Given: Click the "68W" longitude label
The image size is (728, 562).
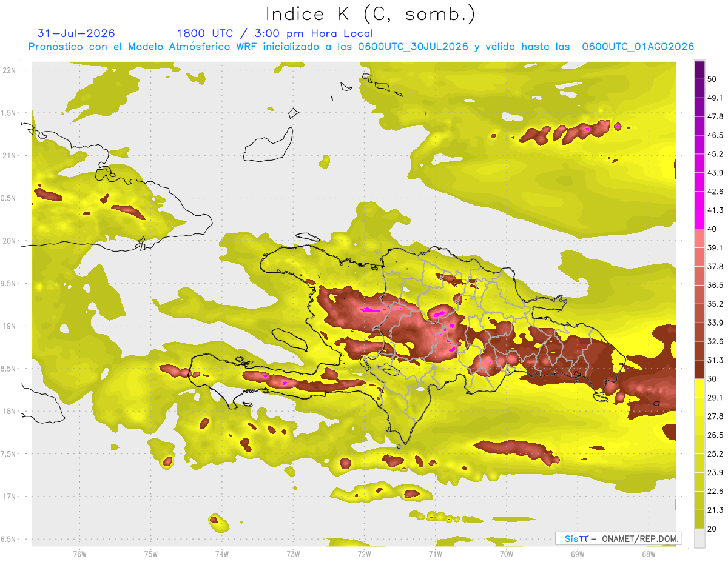Looking at the screenshot, I should pos(648,554).
